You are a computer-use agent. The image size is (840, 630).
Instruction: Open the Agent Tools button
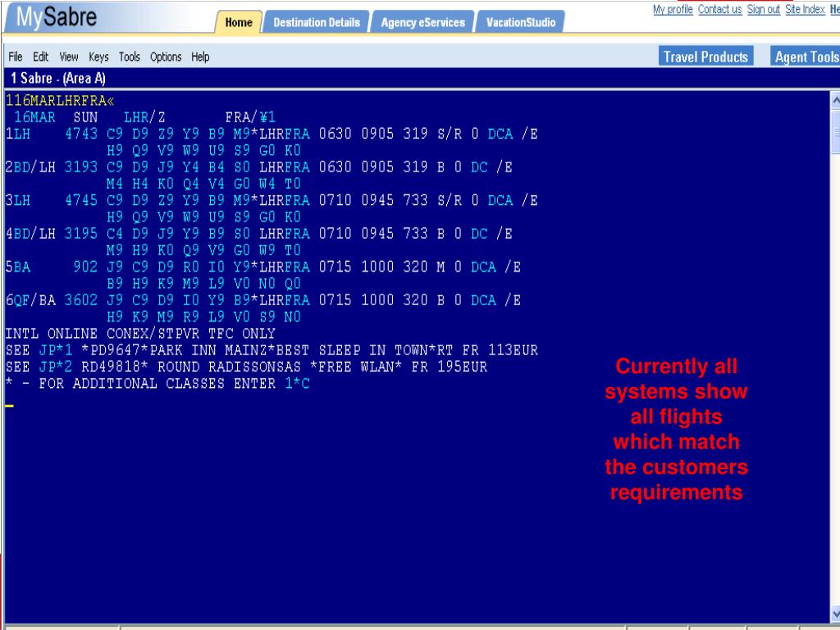pyautogui.click(x=806, y=57)
